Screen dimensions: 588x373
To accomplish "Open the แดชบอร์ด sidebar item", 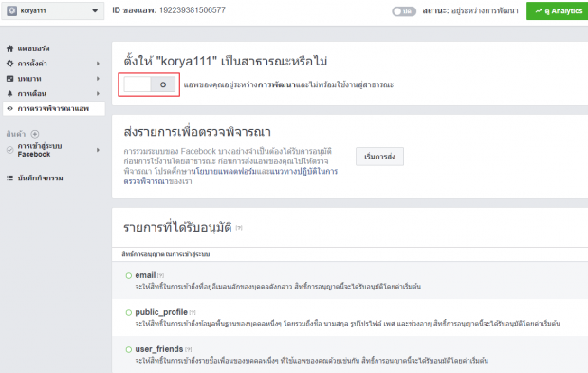I will (x=34, y=48).
